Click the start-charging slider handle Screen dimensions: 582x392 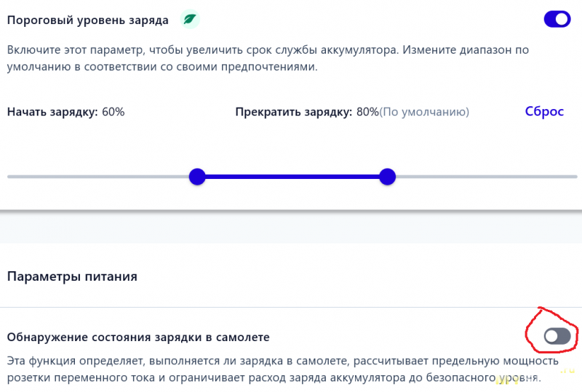tap(197, 177)
